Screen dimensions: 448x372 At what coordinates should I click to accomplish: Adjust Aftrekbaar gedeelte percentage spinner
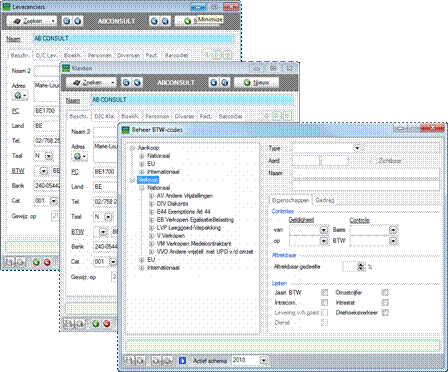(x=361, y=267)
